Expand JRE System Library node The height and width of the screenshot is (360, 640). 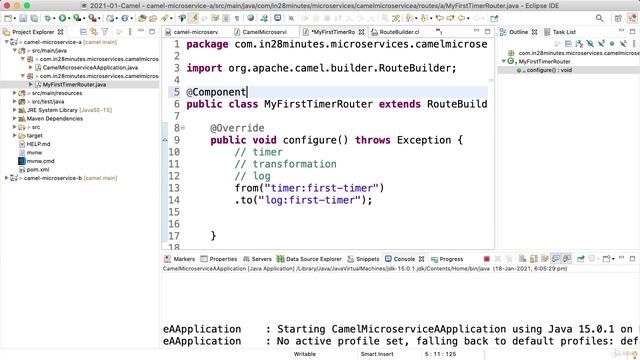[15, 110]
